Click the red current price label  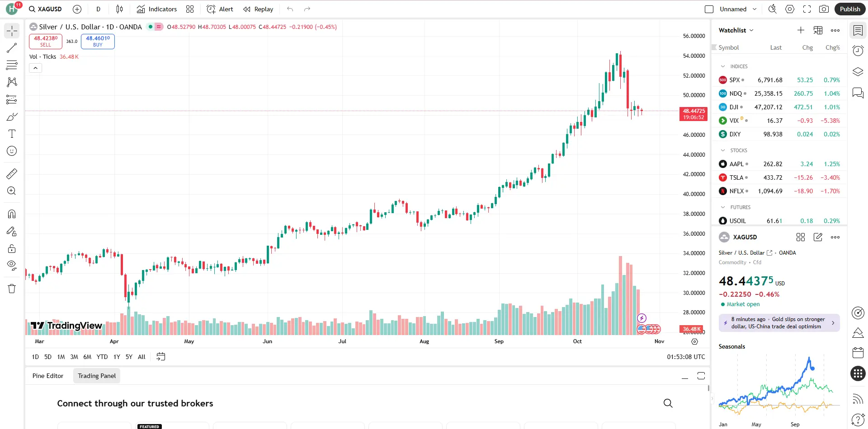(x=693, y=114)
